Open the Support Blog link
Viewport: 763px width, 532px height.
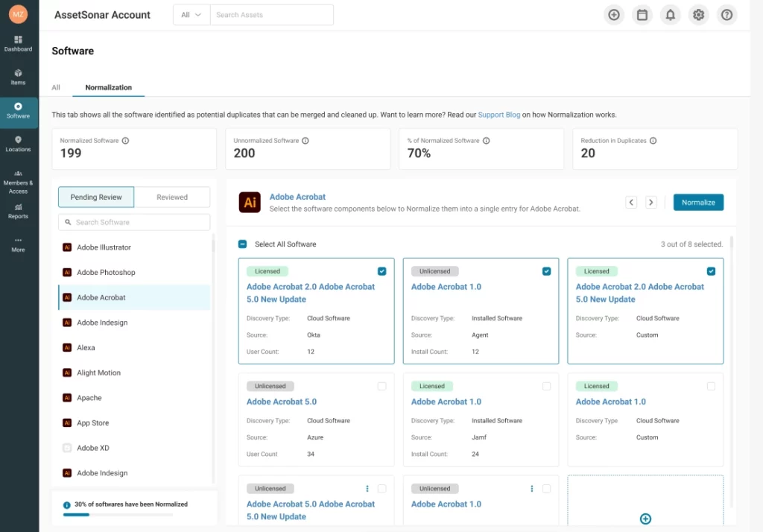coord(498,115)
